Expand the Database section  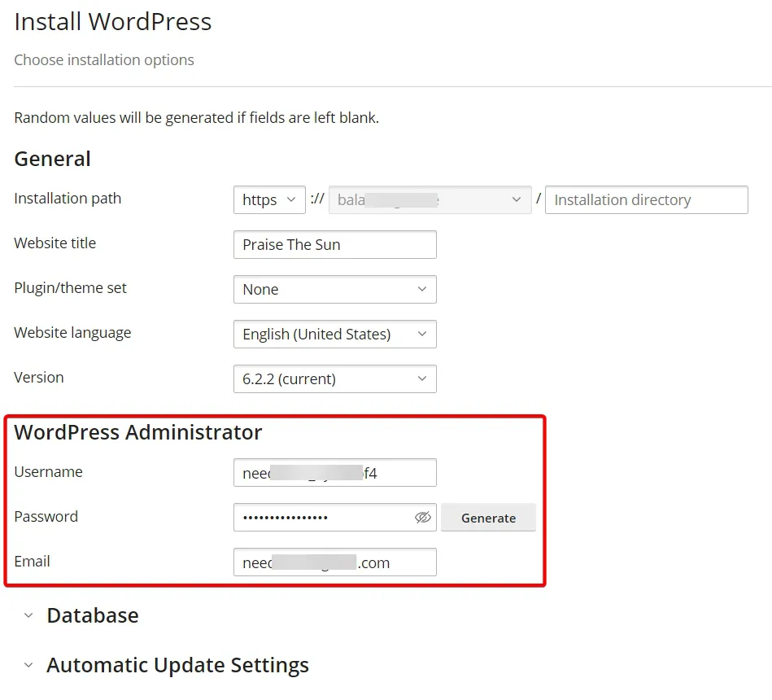[x=81, y=615]
